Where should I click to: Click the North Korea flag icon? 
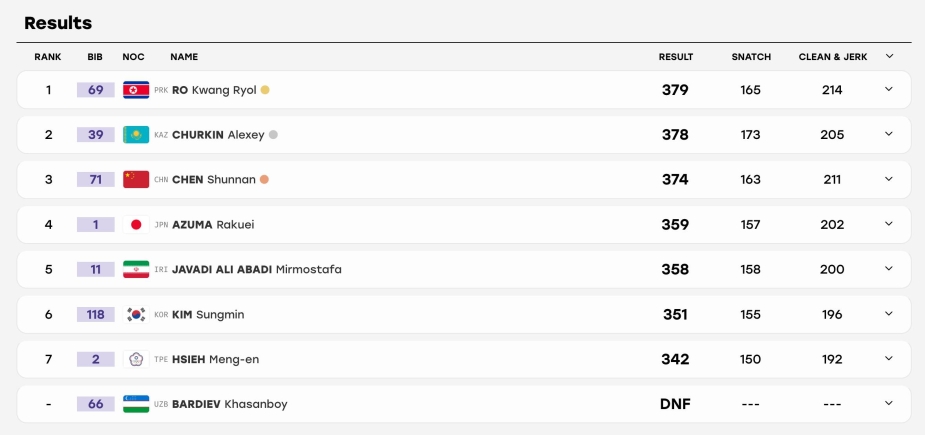click(x=136, y=90)
